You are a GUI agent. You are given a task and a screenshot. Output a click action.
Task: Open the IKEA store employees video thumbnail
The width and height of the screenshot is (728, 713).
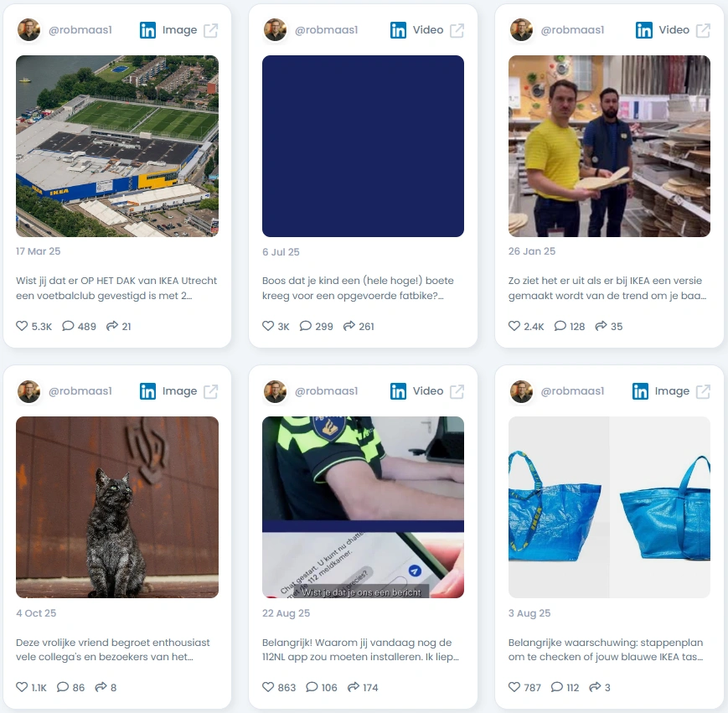609,147
